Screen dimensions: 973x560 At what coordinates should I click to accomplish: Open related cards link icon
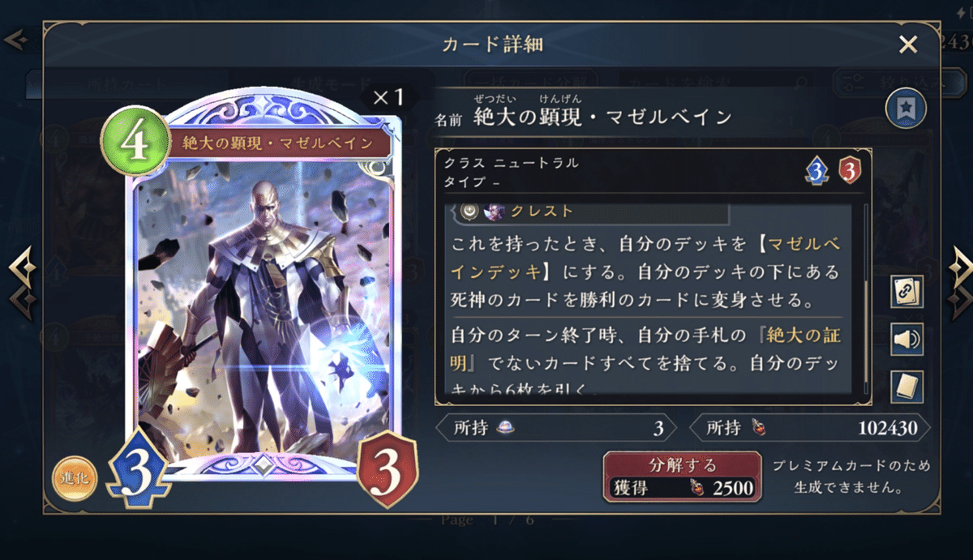tap(907, 292)
